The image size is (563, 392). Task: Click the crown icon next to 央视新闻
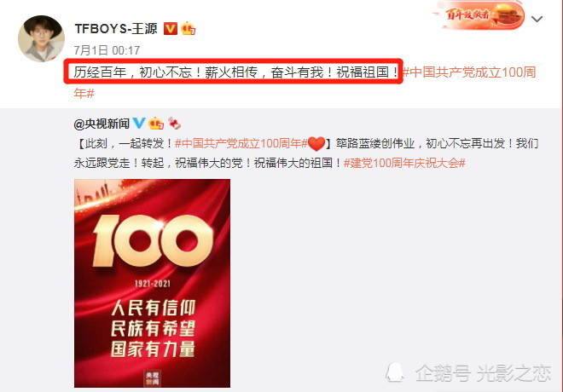click(x=156, y=124)
